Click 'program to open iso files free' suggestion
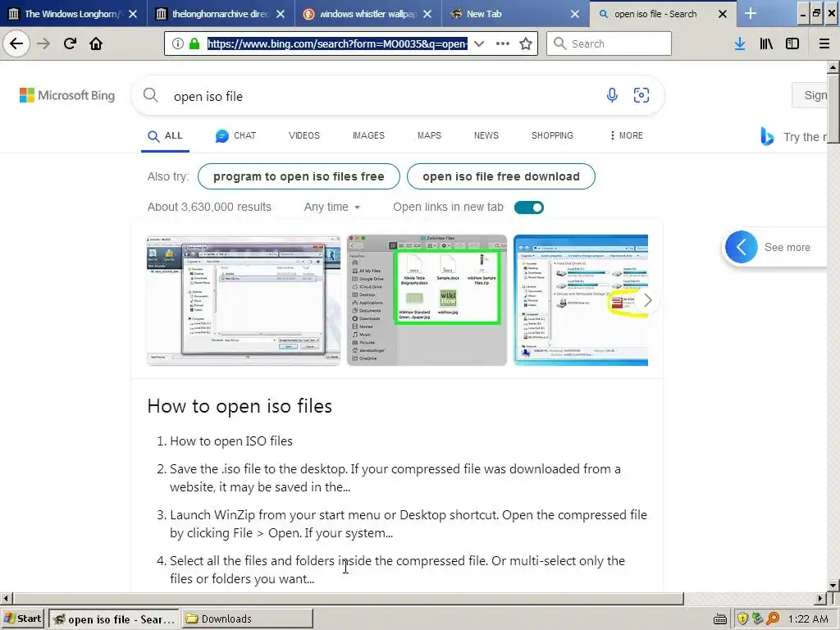The width and height of the screenshot is (840, 630). [299, 176]
